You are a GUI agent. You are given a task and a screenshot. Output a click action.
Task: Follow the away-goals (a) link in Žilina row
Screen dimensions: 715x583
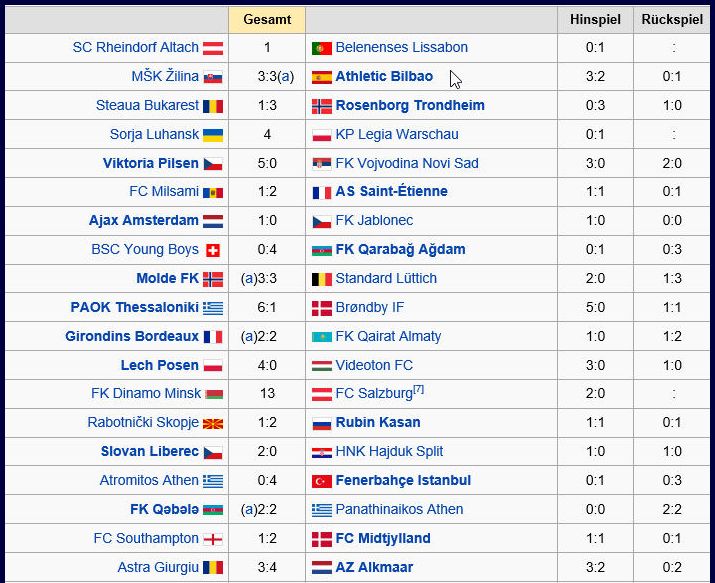tap(286, 77)
